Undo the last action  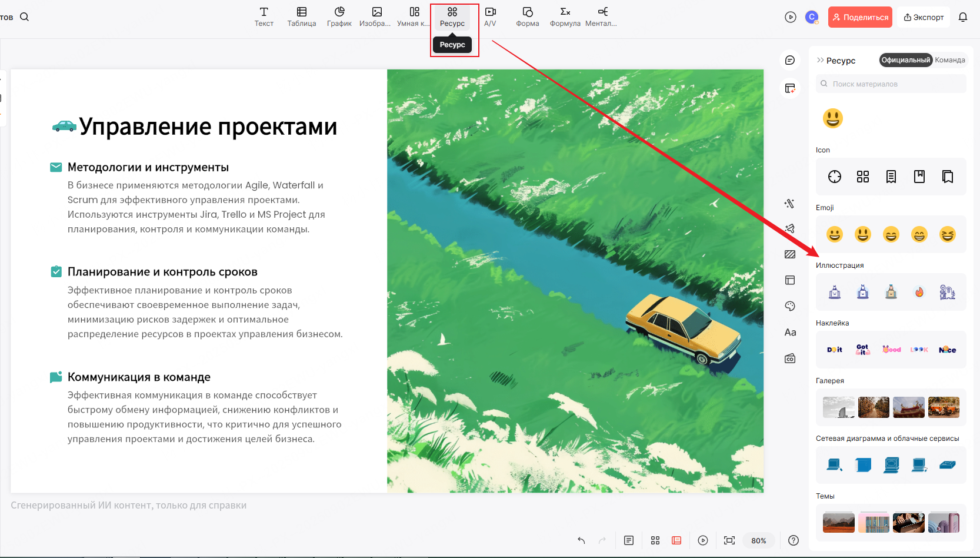click(581, 540)
